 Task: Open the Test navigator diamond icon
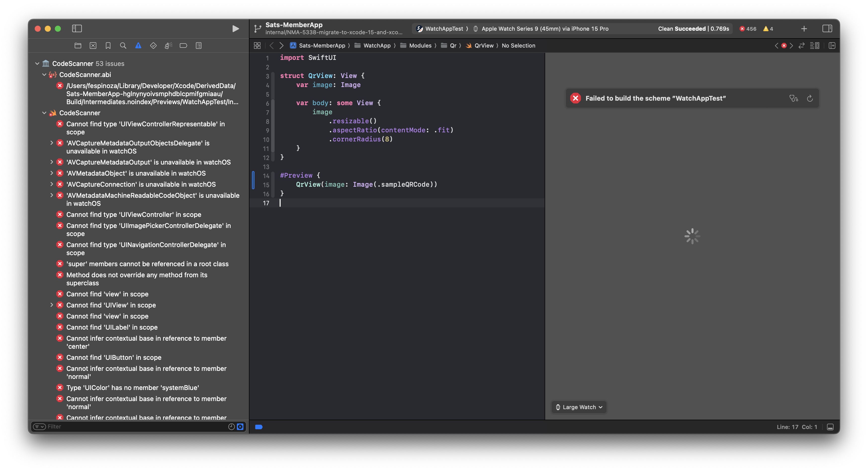153,46
